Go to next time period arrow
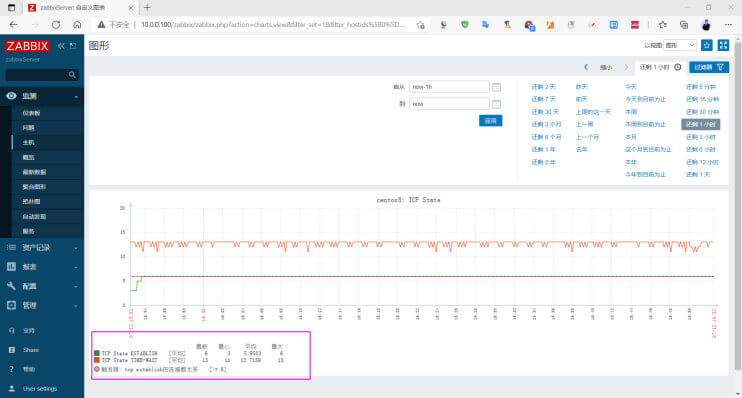This screenshot has height=398, width=742. pos(626,67)
